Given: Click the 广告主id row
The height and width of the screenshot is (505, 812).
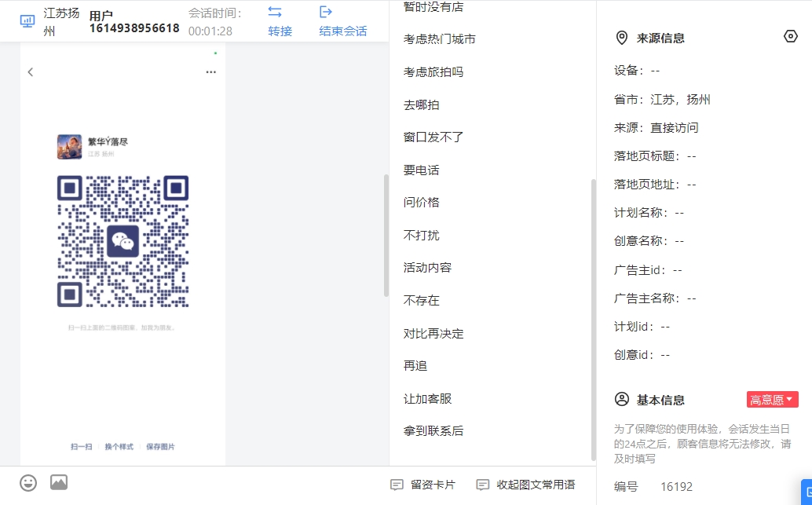Looking at the screenshot, I should point(648,270).
